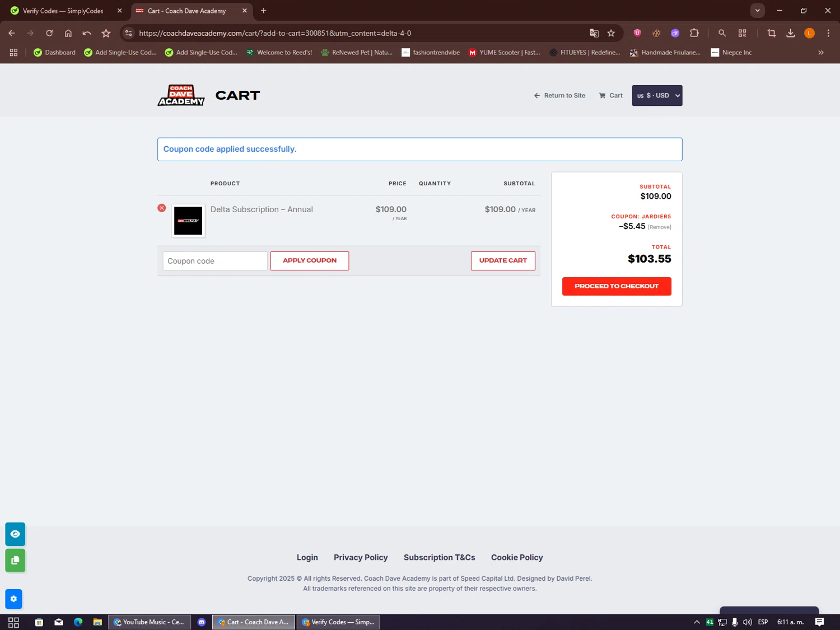The width and height of the screenshot is (840, 630).
Task: Remove the JARDIERS coupon
Action: pyautogui.click(x=660, y=227)
